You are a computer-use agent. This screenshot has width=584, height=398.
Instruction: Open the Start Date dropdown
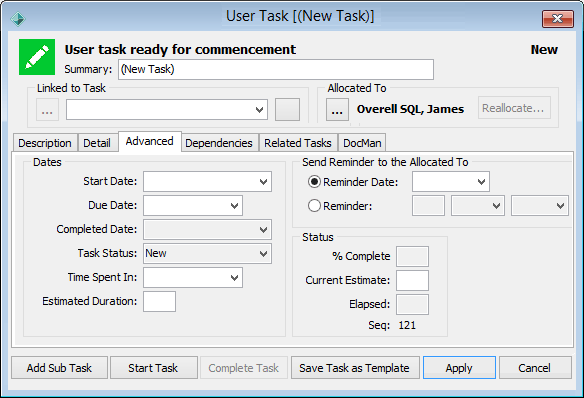263,182
